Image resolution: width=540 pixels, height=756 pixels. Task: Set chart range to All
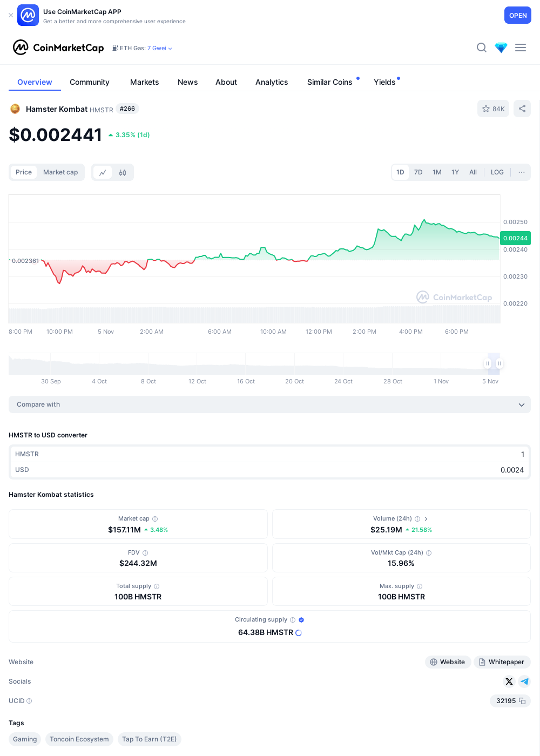(x=473, y=172)
